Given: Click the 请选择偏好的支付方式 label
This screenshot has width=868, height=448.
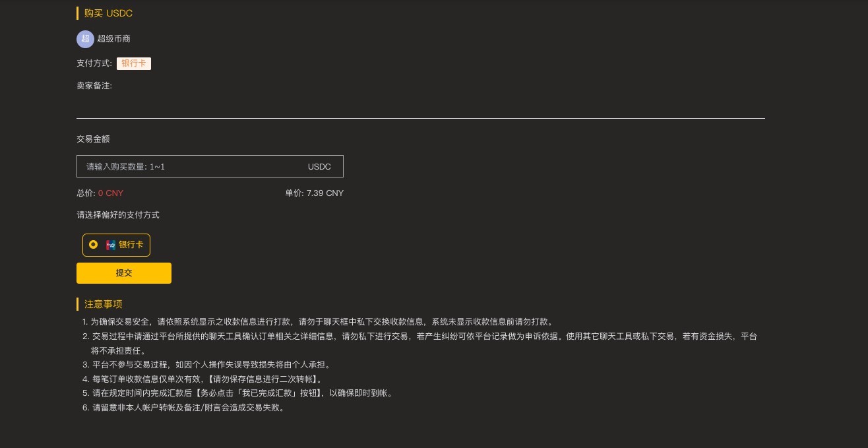Looking at the screenshot, I should [x=118, y=215].
